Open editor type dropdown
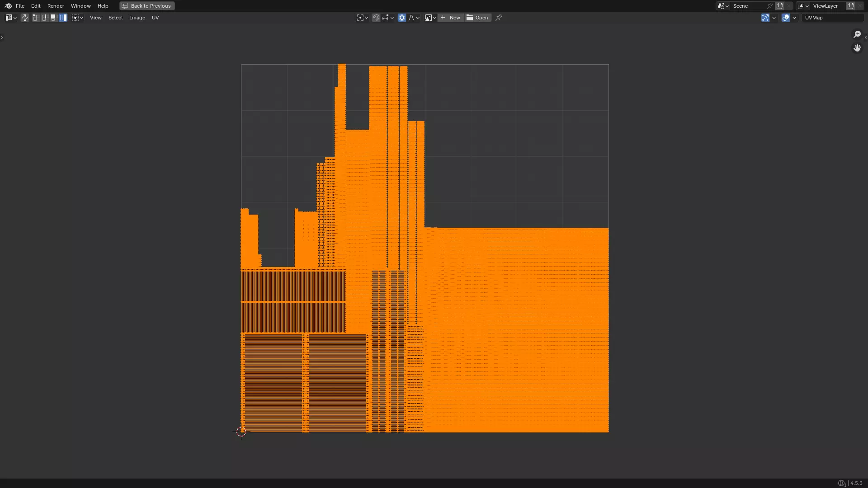This screenshot has width=868, height=488. tap(11, 18)
